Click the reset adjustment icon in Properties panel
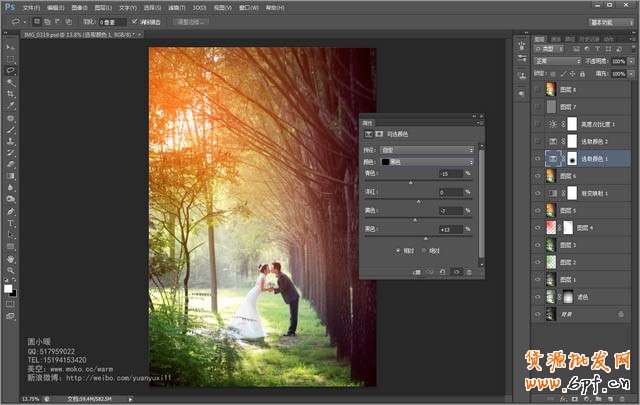640x405 pixels. pyautogui.click(x=441, y=271)
